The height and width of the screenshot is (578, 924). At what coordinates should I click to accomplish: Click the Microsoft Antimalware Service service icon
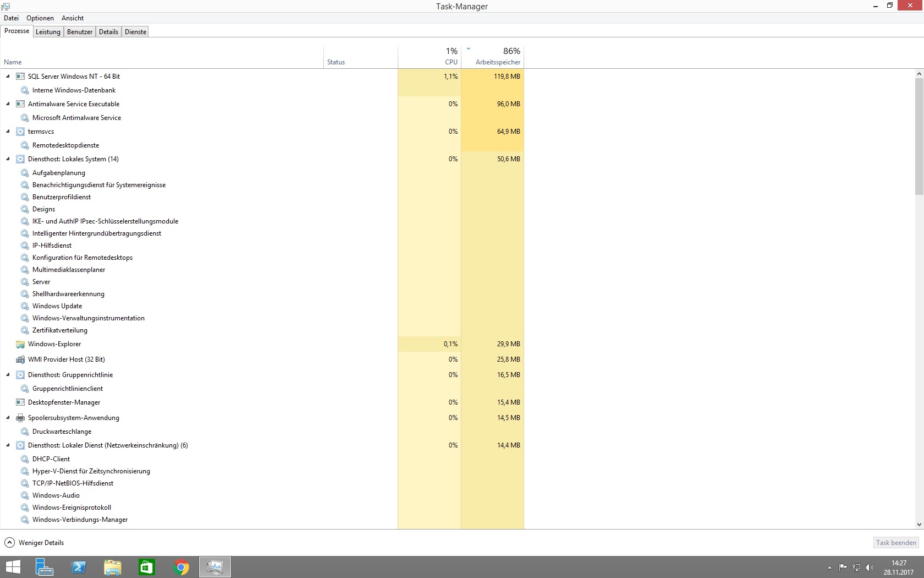pyautogui.click(x=25, y=118)
